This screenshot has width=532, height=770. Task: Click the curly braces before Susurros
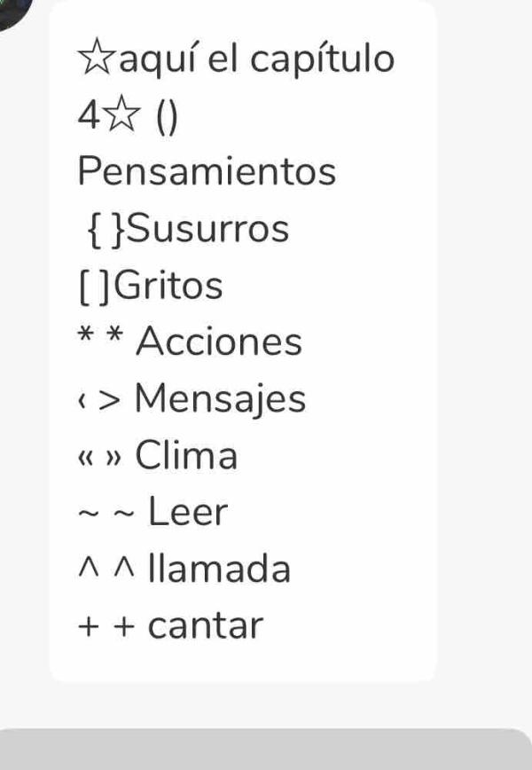(x=106, y=231)
